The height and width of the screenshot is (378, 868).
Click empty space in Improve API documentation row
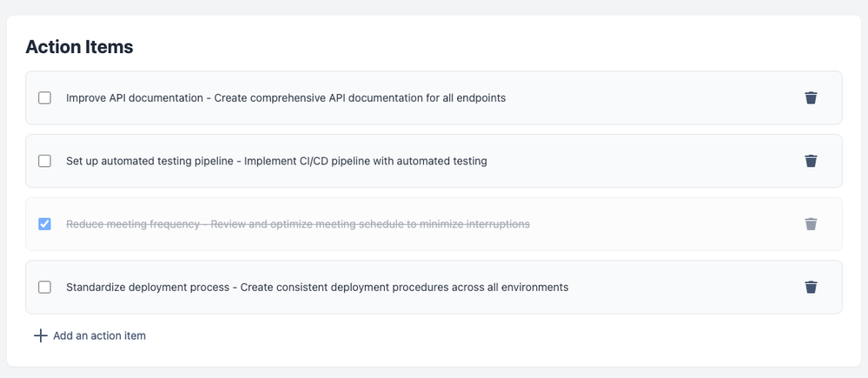(652, 98)
